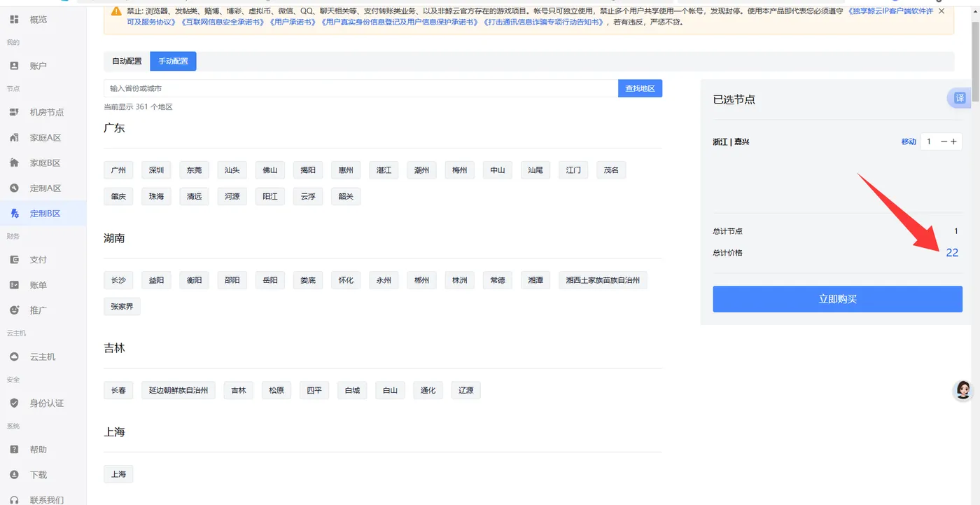
Task: Select the 机房节点 sidebar icon
Action: coord(14,112)
